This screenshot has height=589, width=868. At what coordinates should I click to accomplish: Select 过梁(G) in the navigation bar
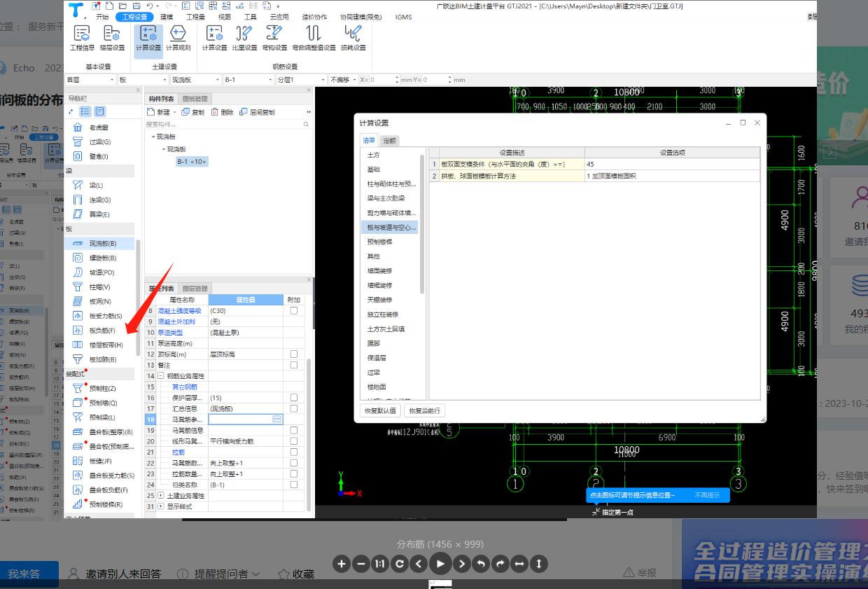99,142
